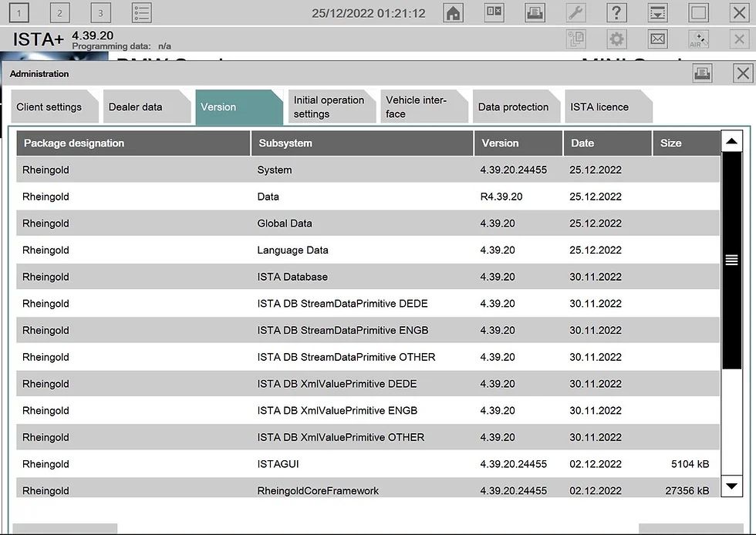Click the print icon in top toolbar
This screenshot has width=756, height=535.
[x=535, y=13]
